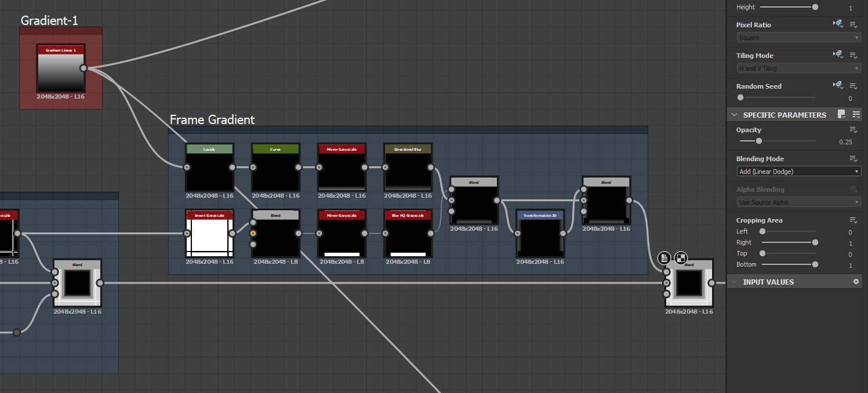
Task: Click the Specific Parameters preset icon
Action: [842, 114]
